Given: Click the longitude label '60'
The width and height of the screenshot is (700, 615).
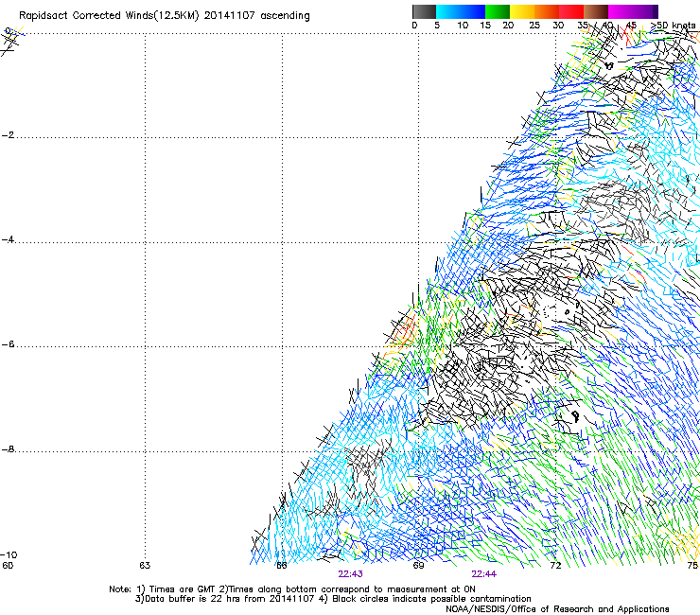Looking at the screenshot, I should click(x=8, y=566).
